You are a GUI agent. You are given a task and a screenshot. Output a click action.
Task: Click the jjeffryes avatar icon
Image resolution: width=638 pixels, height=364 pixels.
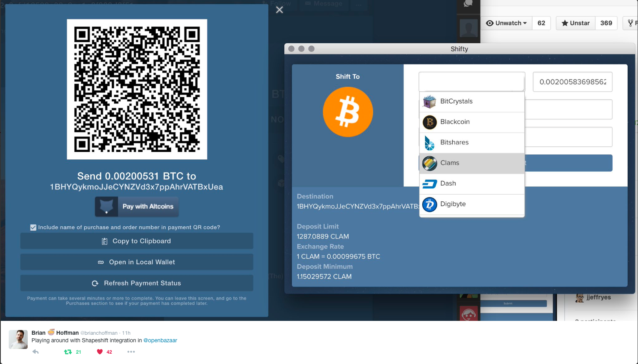580,298
